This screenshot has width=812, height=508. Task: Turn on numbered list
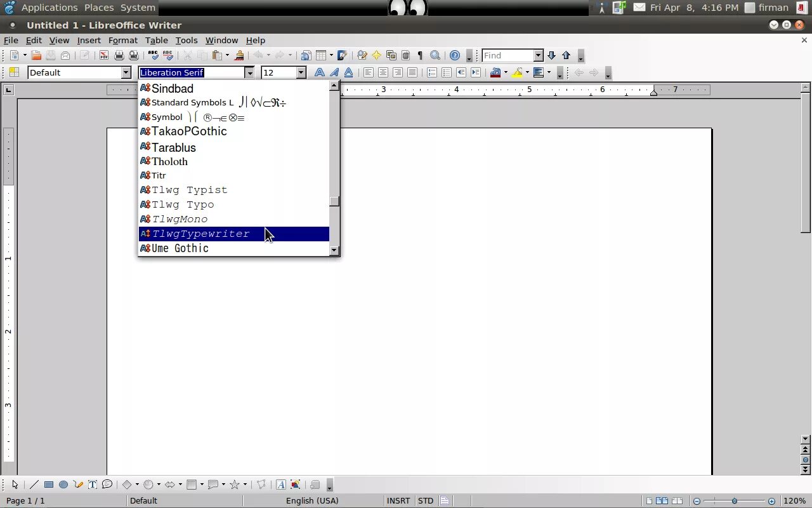click(x=432, y=72)
